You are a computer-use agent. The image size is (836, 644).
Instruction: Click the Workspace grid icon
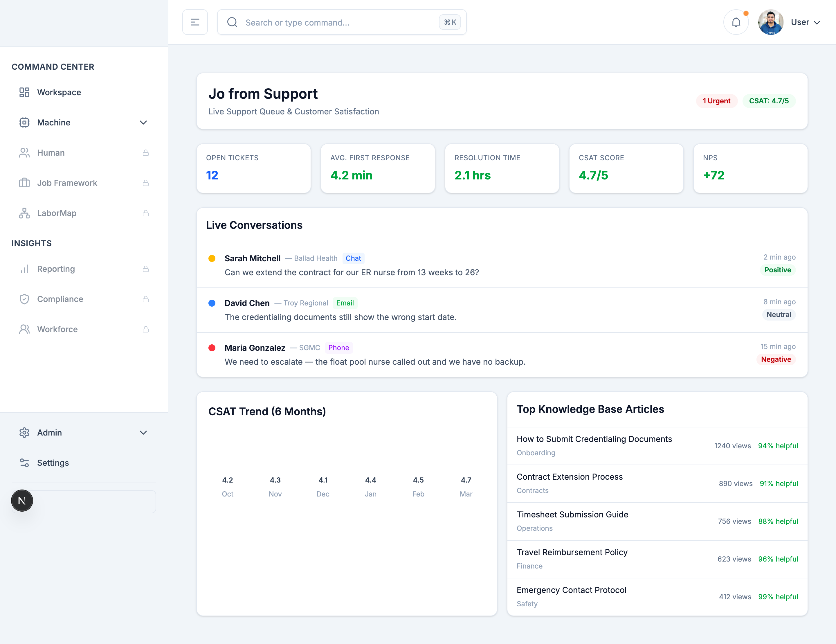pos(24,92)
